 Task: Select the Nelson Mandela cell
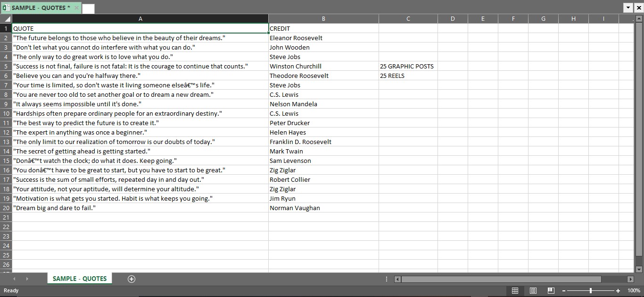click(x=323, y=104)
